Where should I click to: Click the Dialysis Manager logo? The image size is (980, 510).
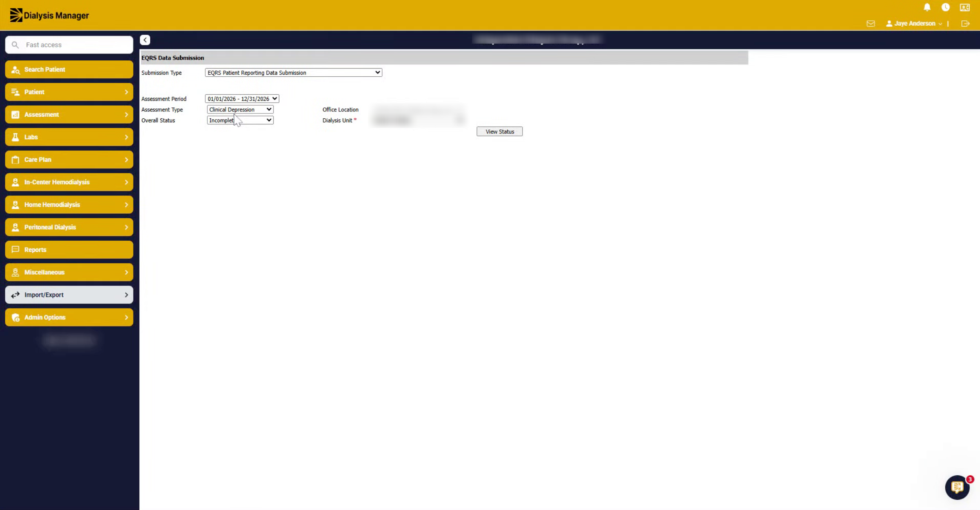[49, 16]
